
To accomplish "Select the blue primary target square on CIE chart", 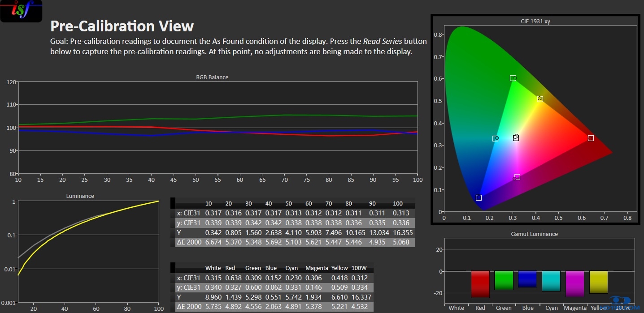I will (479, 197).
